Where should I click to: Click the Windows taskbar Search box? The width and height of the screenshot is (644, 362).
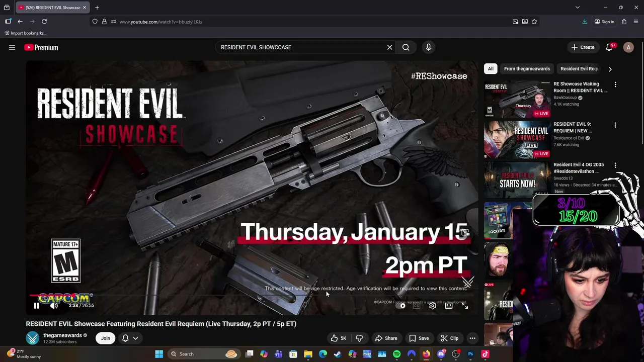coord(204,354)
